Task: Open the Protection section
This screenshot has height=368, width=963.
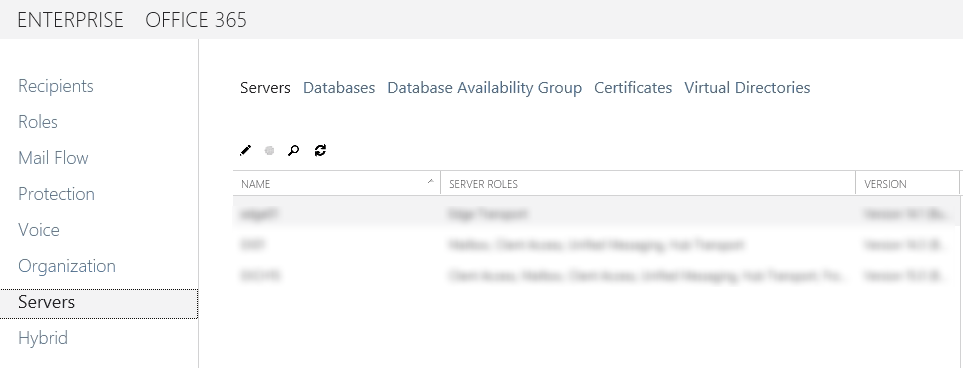Action: (x=57, y=194)
